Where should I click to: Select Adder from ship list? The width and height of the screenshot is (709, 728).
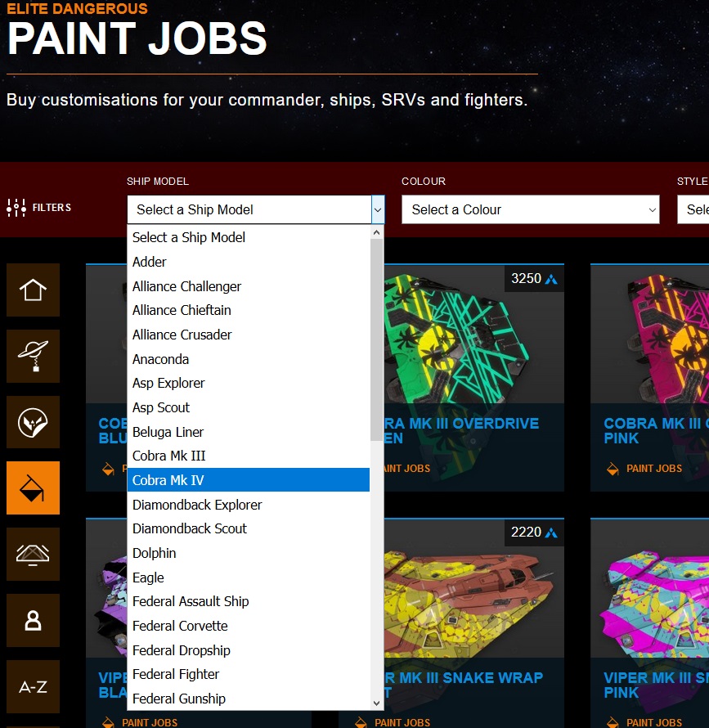(x=249, y=262)
